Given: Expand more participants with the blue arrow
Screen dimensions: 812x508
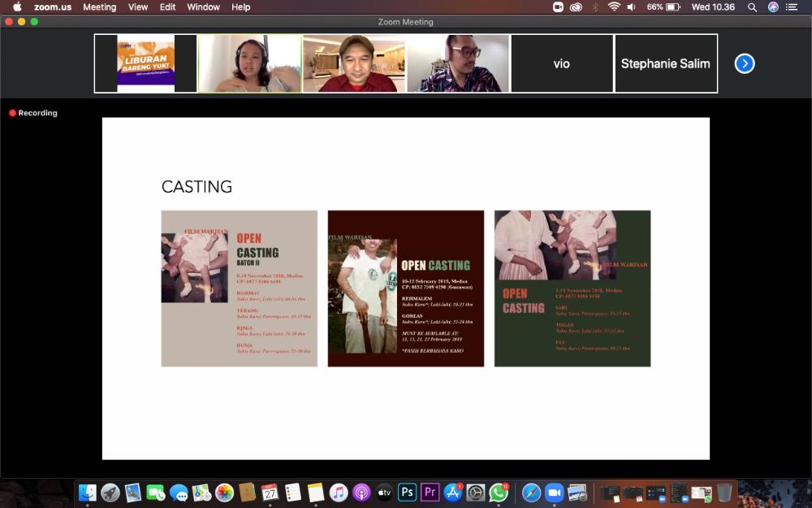Looking at the screenshot, I should click(745, 63).
